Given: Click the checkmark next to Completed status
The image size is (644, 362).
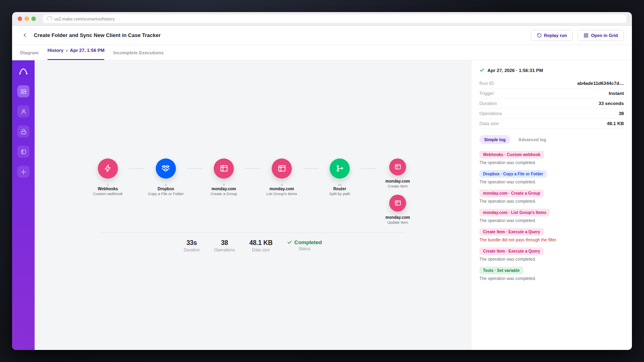Looking at the screenshot, I should point(289,242).
